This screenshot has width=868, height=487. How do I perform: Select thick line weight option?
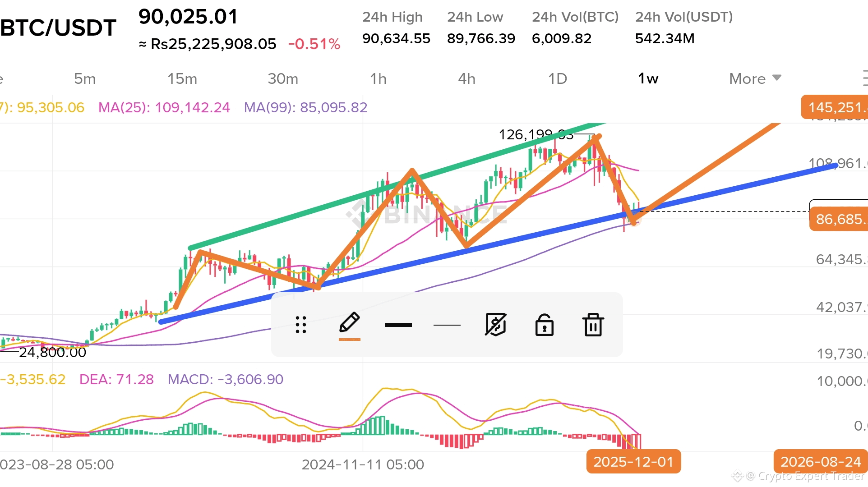(398, 325)
